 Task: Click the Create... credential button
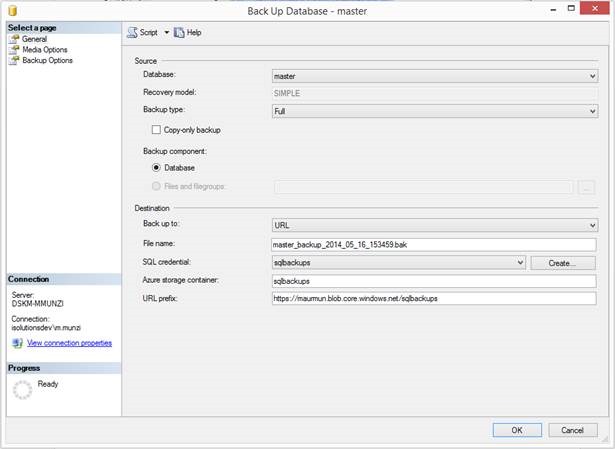[562, 262]
